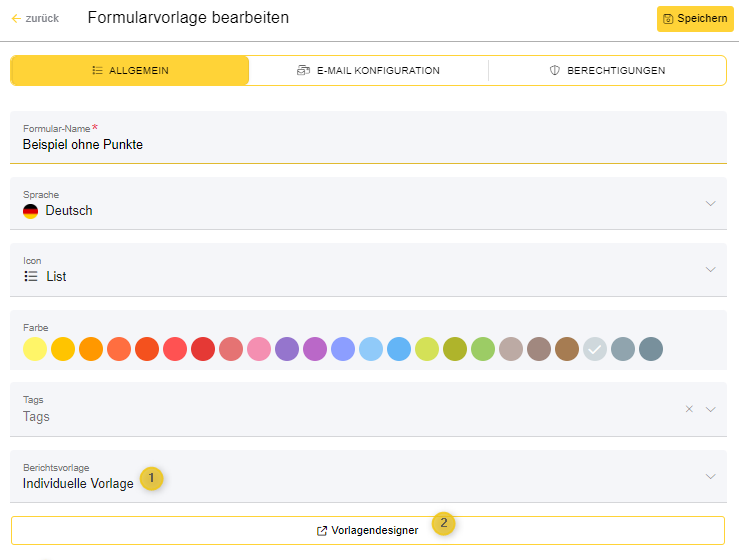The height and width of the screenshot is (560, 742).
Task: Click the save disk icon
Action: point(668,19)
